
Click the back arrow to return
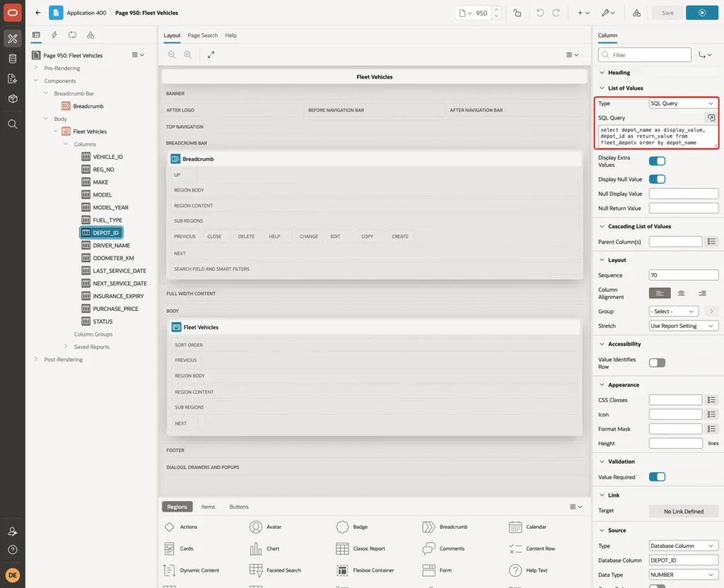pos(38,13)
